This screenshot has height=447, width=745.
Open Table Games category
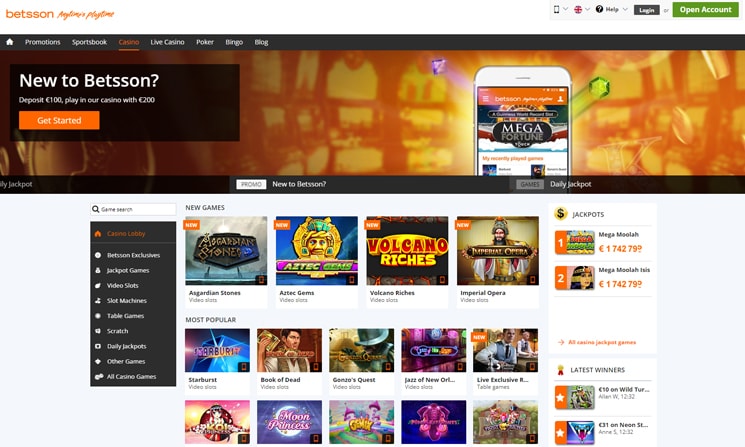[133, 316]
